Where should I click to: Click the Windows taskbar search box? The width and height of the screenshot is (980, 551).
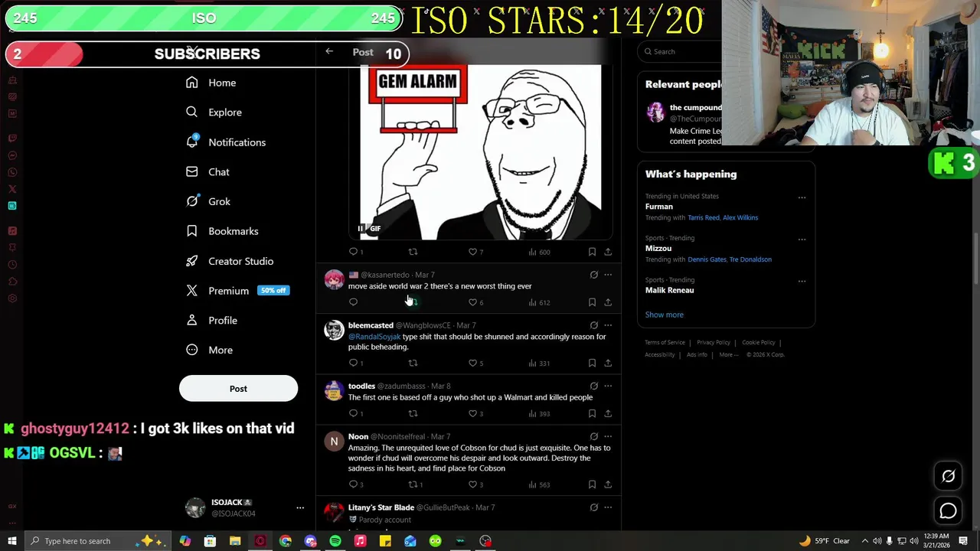pos(100,541)
